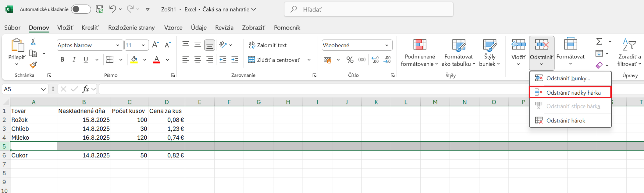Click the Fill down icon
The height and width of the screenshot is (193, 644).
(x=599, y=53)
